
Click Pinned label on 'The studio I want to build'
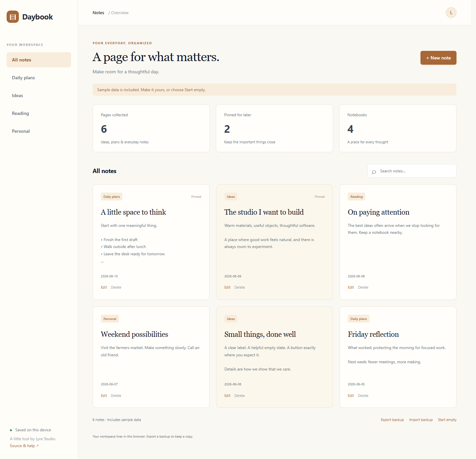click(320, 197)
